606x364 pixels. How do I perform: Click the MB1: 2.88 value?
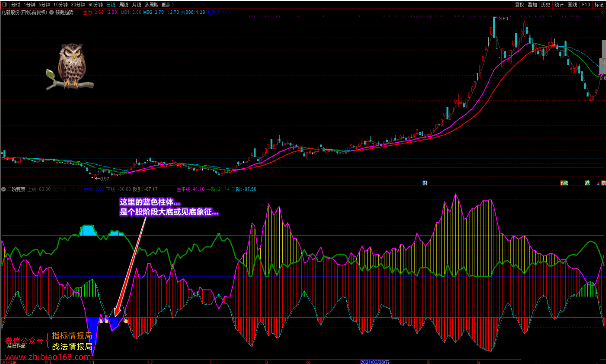point(131,13)
